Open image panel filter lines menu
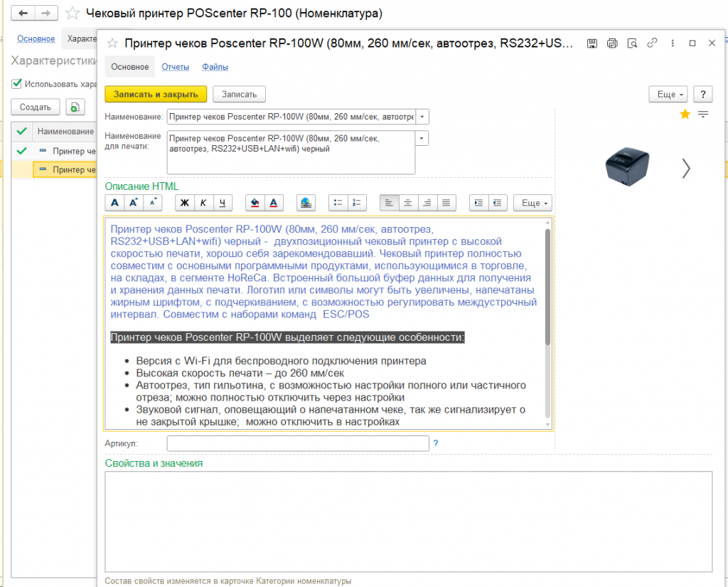This screenshot has height=587, width=728. 703,114
